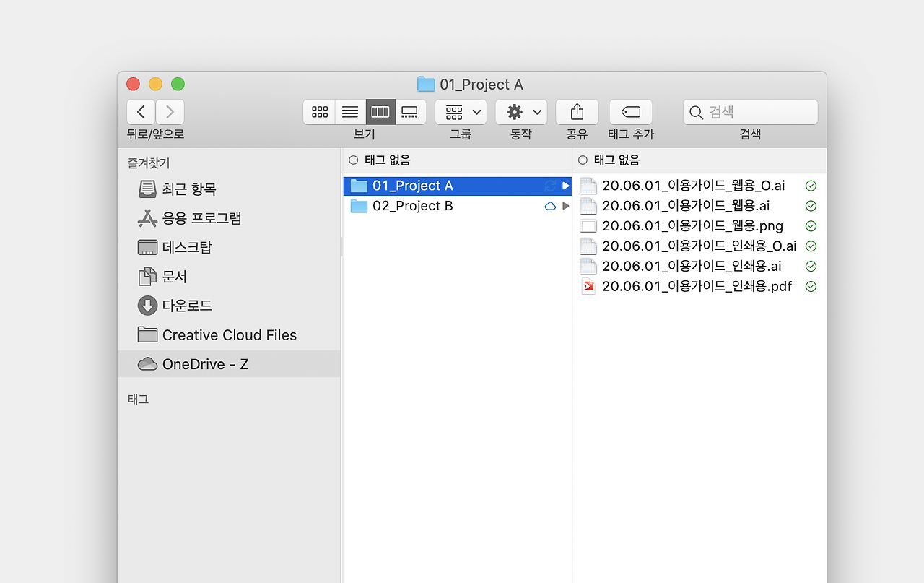The image size is (924, 583).
Task: Expand 02_Project B with its arrow
Action: point(566,206)
